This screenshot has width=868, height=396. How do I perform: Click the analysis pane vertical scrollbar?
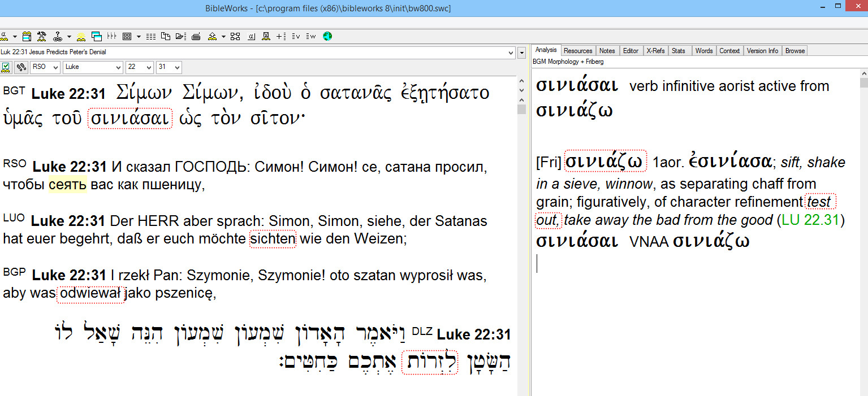coord(863,232)
